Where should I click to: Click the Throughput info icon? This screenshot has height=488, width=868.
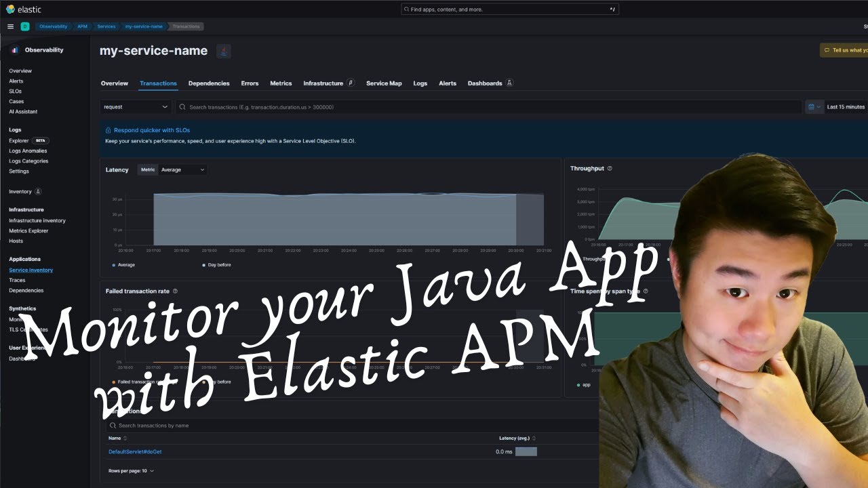[x=610, y=168]
